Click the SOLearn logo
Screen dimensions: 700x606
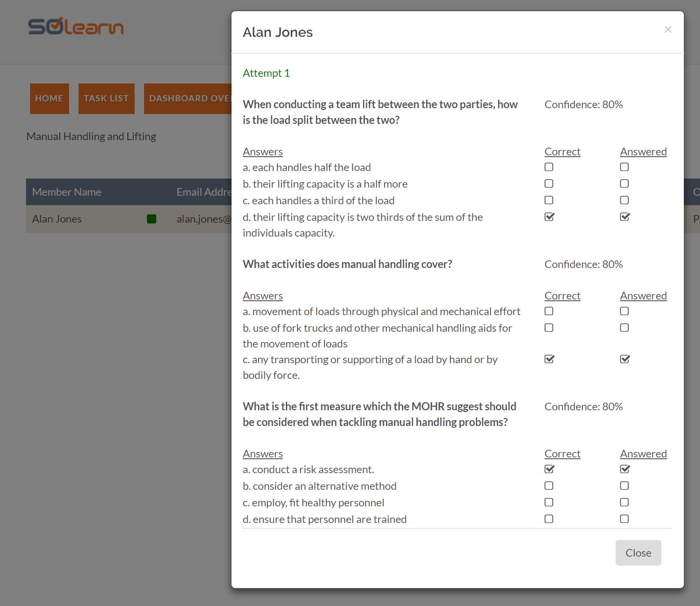click(x=75, y=27)
